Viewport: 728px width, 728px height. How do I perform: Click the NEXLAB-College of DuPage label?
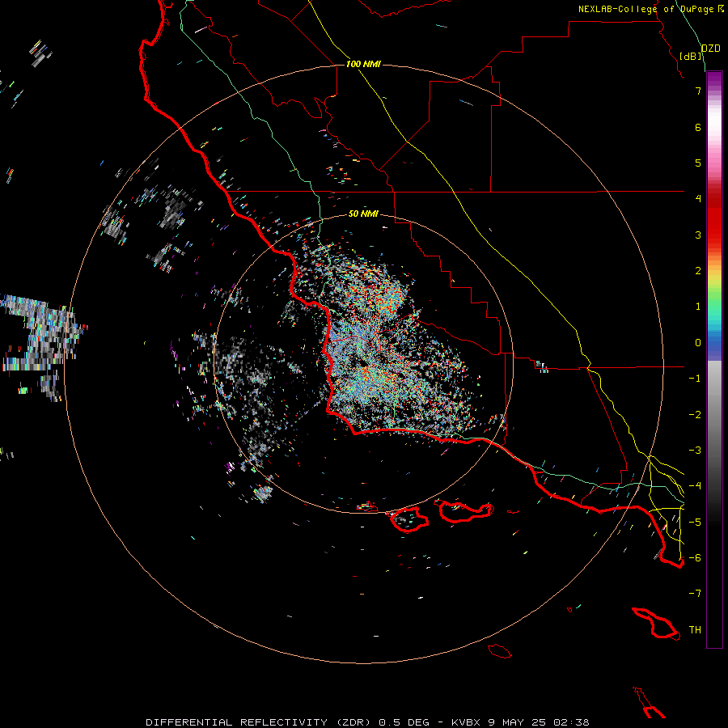651,9
